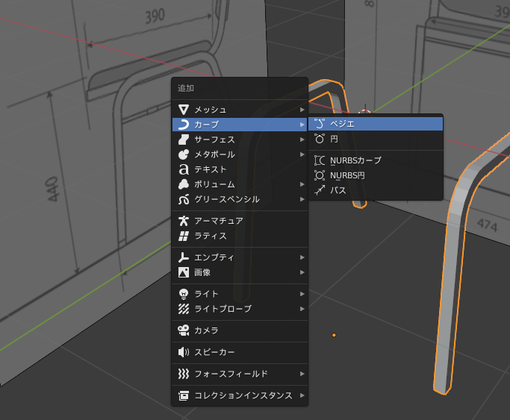This screenshot has width=510, height=420.
Task: Click the カーブ curve icon
Action: [x=184, y=125]
